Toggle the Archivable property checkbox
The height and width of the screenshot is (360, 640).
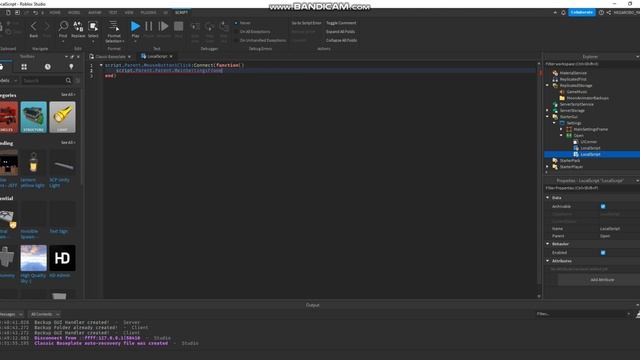coord(603,207)
